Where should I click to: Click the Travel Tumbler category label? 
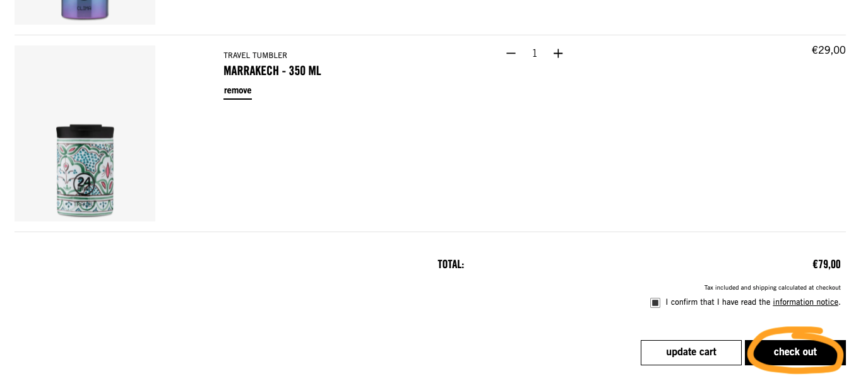click(255, 56)
